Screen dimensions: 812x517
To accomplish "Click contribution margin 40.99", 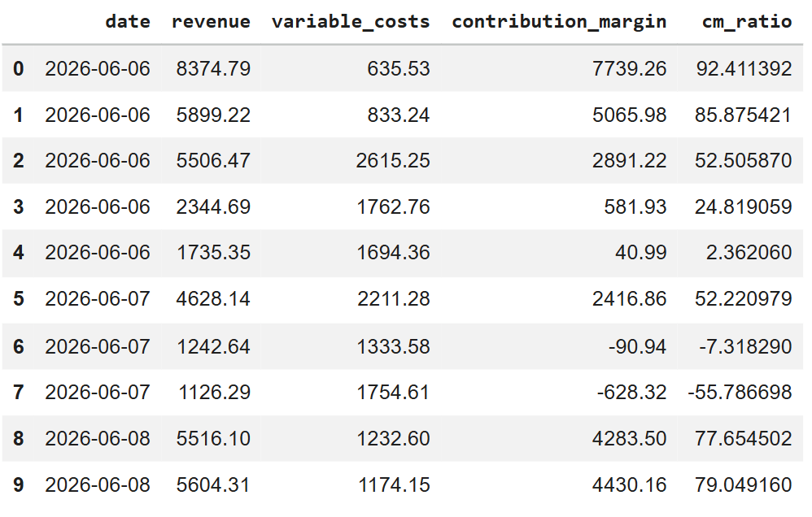I will [x=640, y=253].
